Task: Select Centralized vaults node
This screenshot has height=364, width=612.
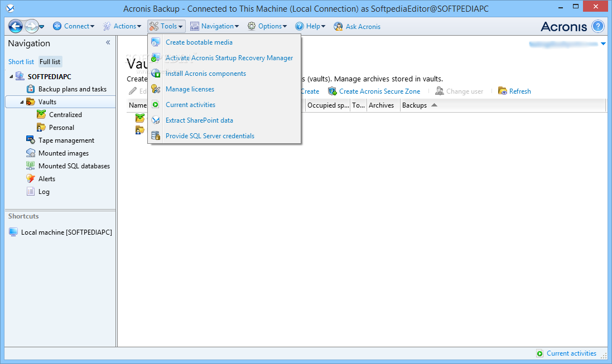Action: click(65, 115)
